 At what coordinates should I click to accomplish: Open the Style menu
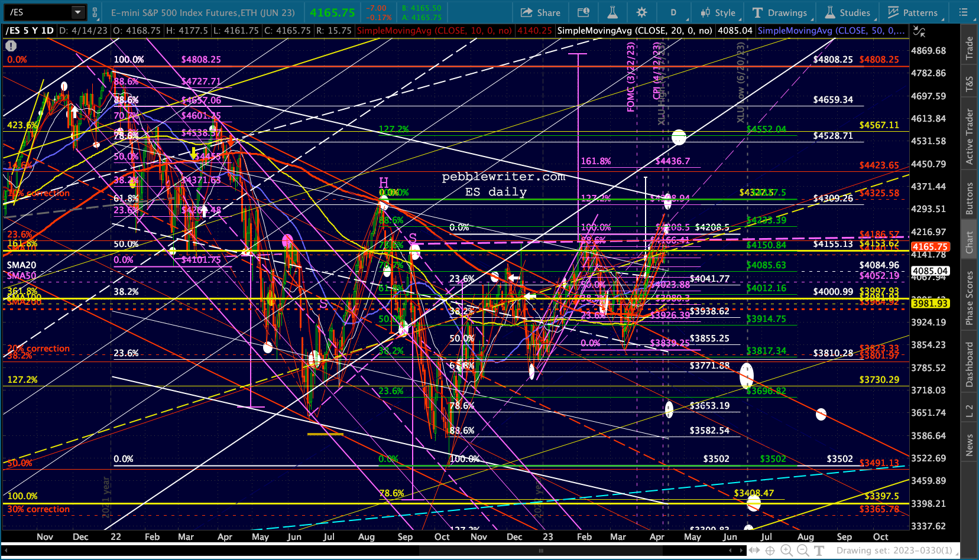tap(718, 12)
